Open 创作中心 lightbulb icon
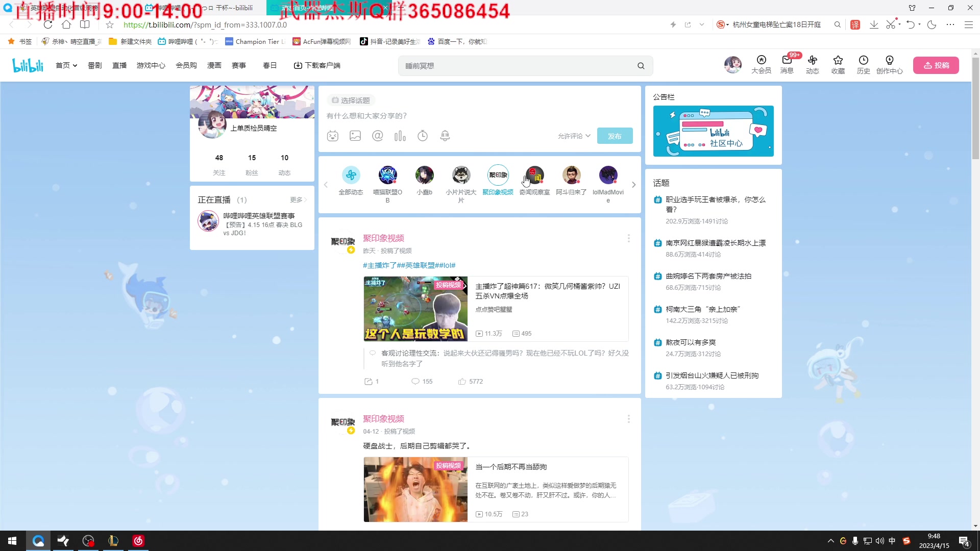 [x=890, y=65]
